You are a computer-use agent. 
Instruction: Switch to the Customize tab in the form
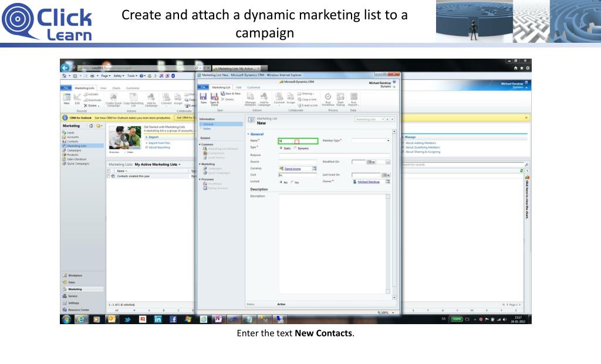pos(254,87)
